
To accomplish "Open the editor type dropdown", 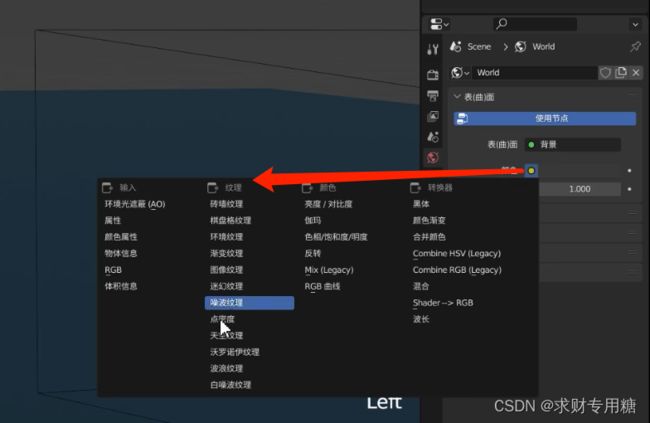I will click(x=439, y=23).
